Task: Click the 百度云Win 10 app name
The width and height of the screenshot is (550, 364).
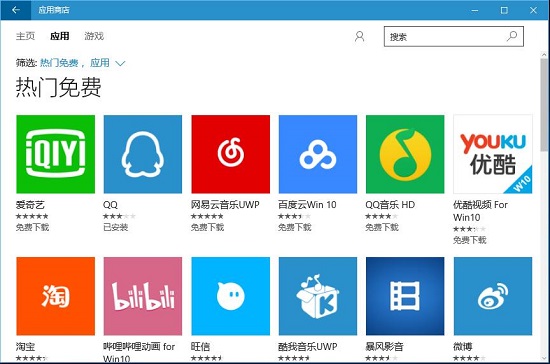Action: [x=307, y=204]
